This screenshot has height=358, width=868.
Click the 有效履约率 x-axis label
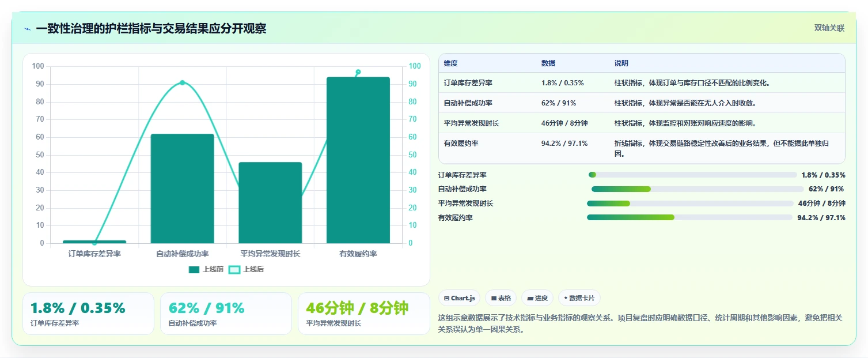pos(358,254)
